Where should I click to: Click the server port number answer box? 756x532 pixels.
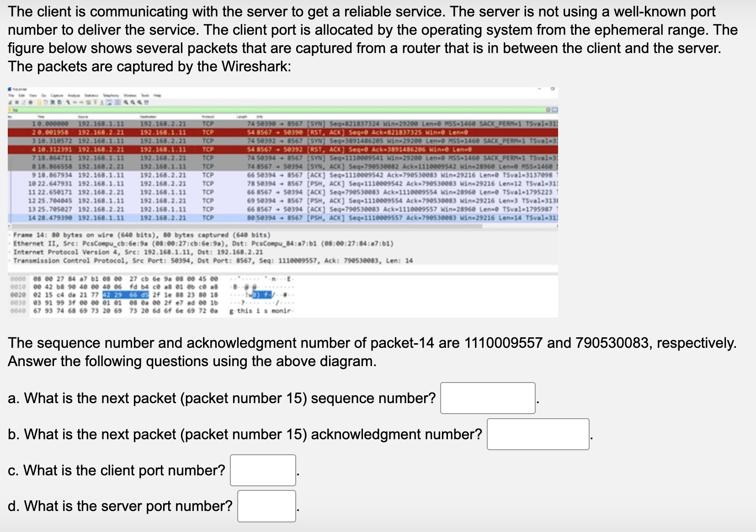[266, 506]
